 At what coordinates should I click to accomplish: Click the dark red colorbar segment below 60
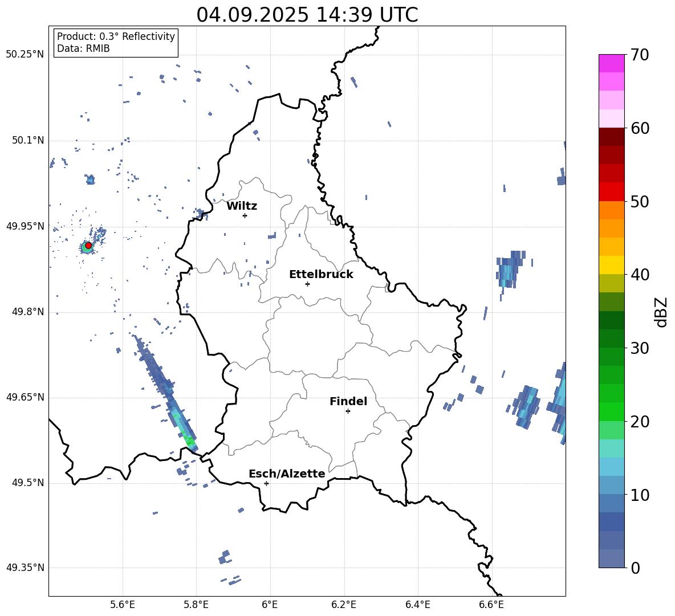click(x=611, y=137)
